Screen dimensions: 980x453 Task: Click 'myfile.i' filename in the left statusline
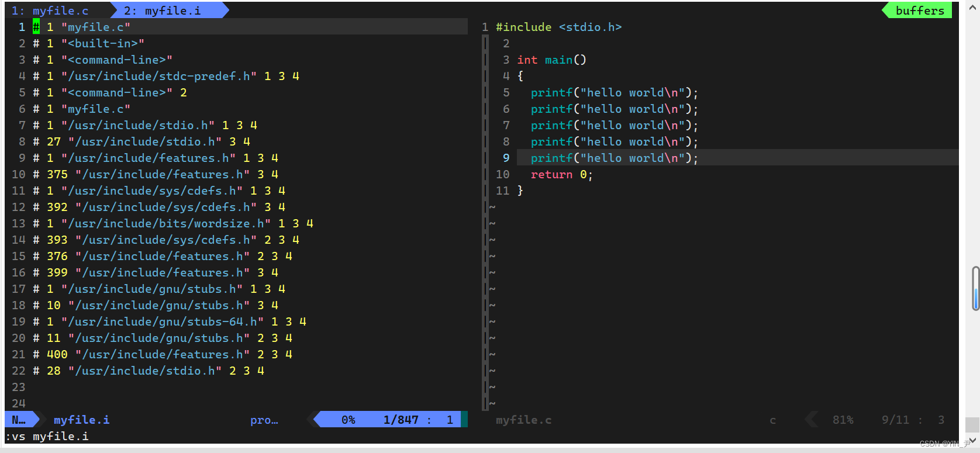pos(81,420)
